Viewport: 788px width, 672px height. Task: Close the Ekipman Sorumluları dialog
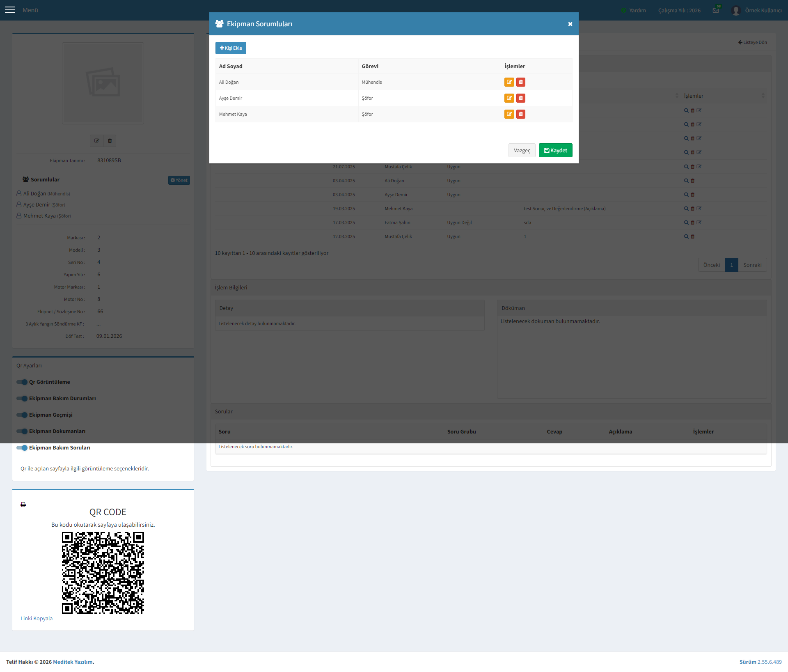[570, 24]
